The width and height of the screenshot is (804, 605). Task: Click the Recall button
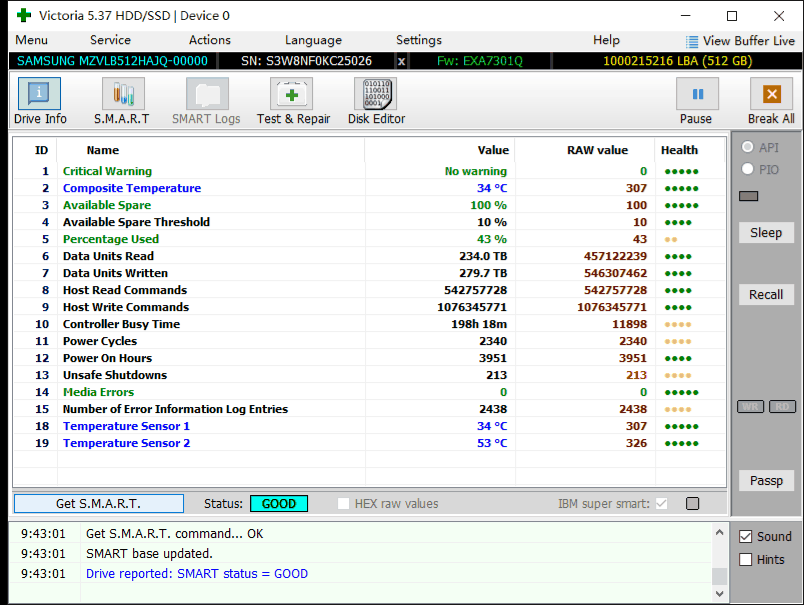pos(766,295)
